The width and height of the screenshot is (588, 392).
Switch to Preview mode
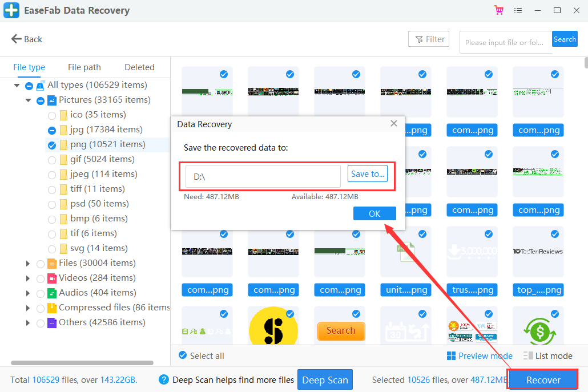tap(480, 355)
